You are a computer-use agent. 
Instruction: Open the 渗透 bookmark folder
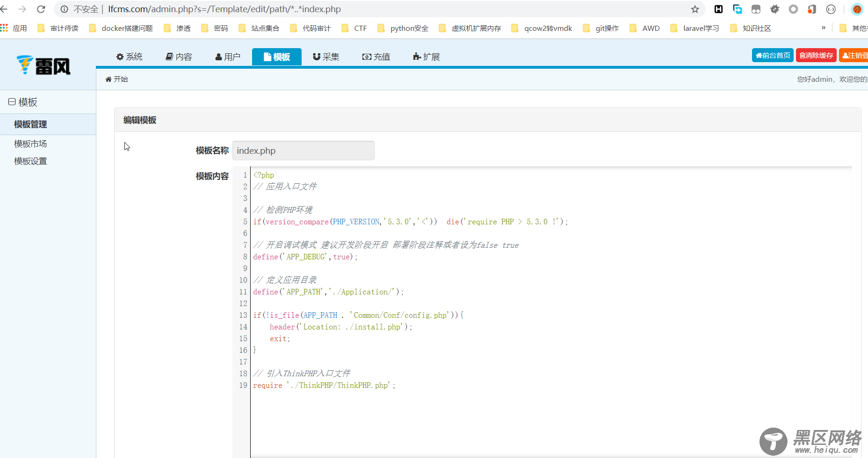tap(177, 28)
